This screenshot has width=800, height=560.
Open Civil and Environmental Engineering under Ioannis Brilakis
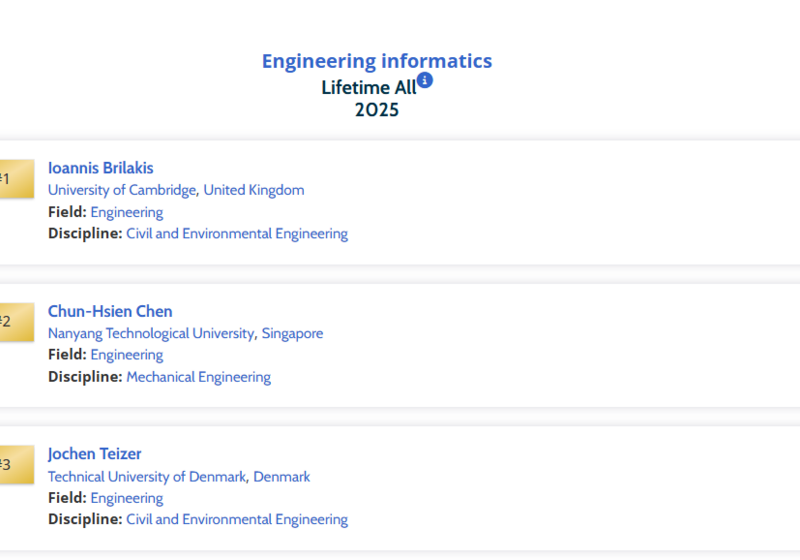click(237, 234)
